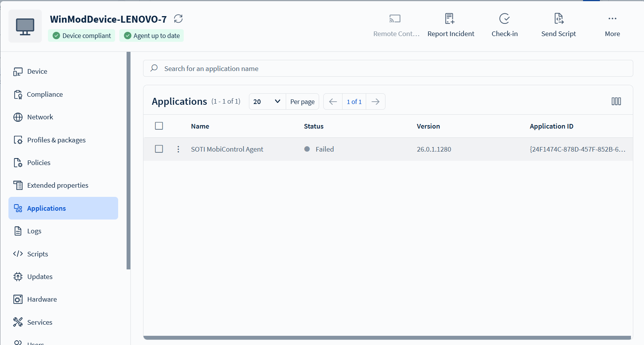Screen dimensions: 644x345
Task: Go to previous page arrow
Action: click(333, 102)
